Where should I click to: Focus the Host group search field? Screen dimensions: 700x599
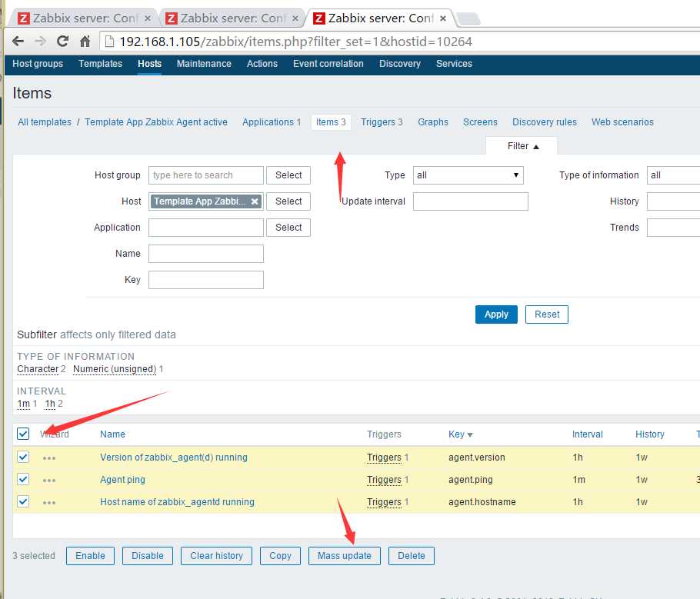(206, 175)
